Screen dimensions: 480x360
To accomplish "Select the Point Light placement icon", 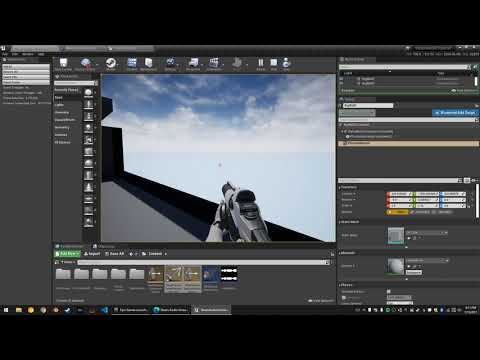I will click(x=88, y=128).
